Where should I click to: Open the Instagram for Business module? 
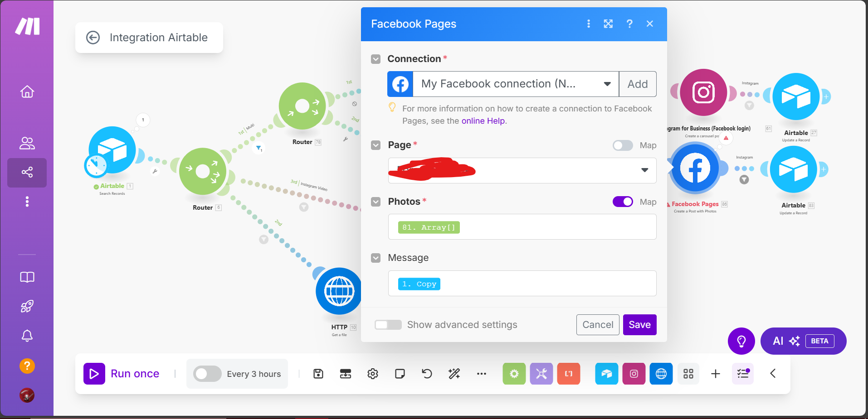point(703,92)
